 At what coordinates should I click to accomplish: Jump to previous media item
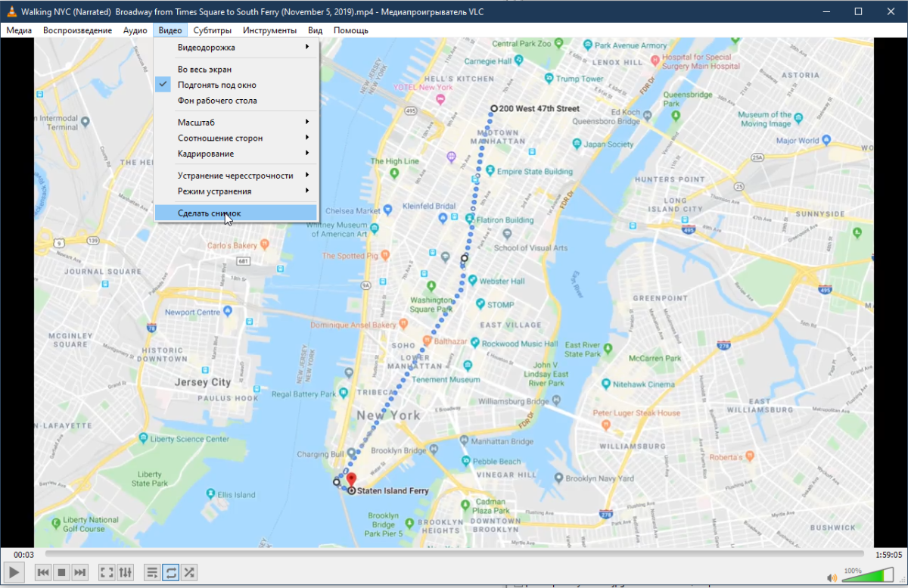43,572
